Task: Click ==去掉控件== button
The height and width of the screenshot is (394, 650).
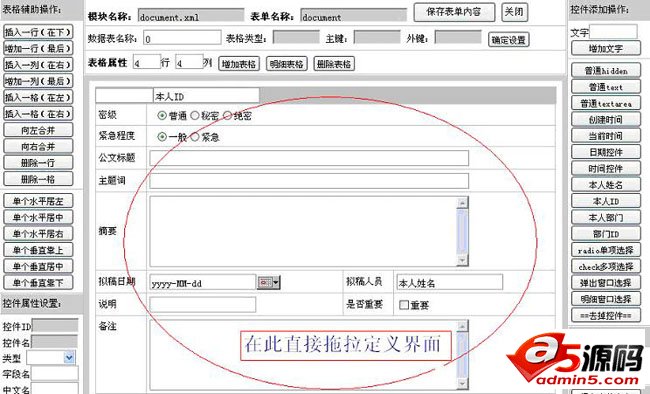Action: 606,316
